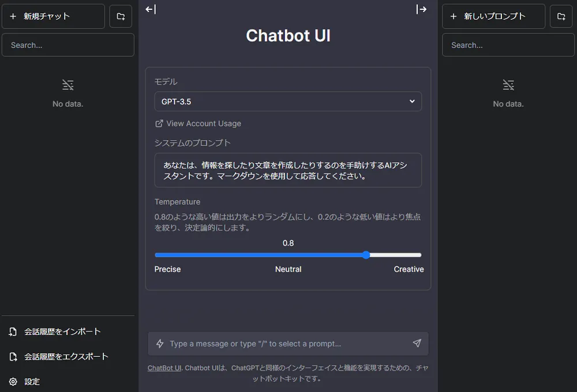Screen dimensions: 577x392
Task: Click the lightning plugin icon
Action: [x=160, y=344]
